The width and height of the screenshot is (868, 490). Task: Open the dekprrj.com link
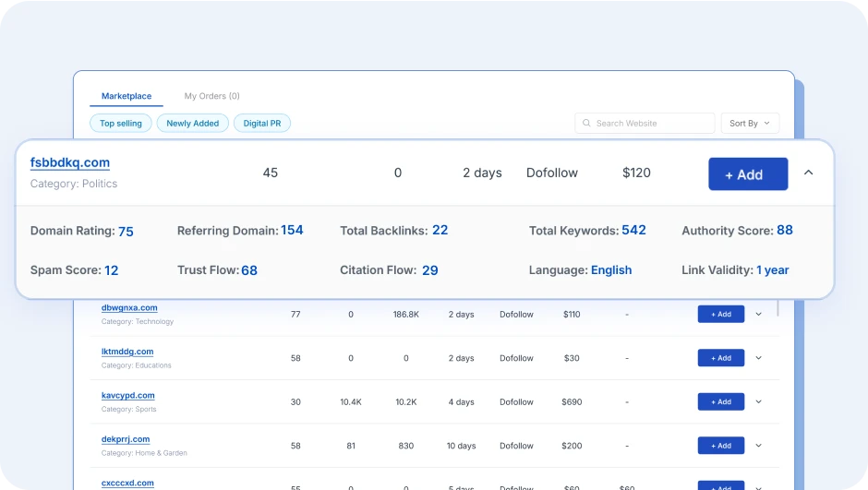(x=125, y=439)
